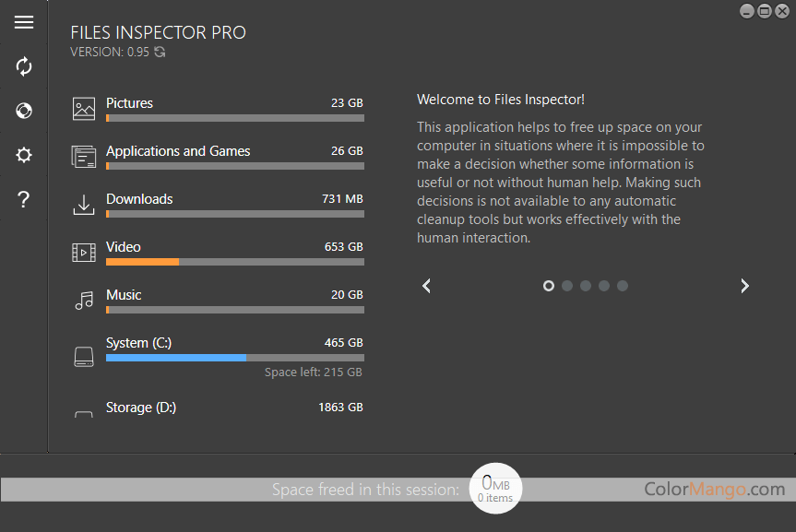Open the Storage (D:) drive entry
The image size is (796, 532).
pyautogui.click(x=140, y=408)
